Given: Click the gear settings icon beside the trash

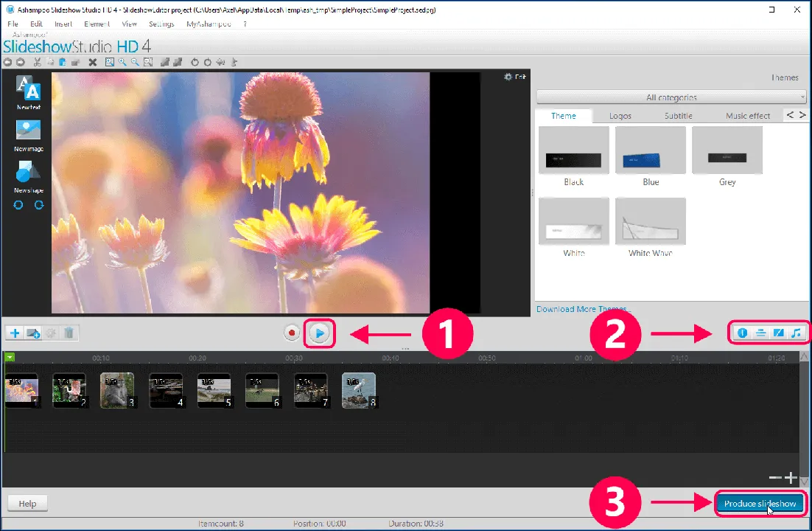Looking at the screenshot, I should [51, 333].
